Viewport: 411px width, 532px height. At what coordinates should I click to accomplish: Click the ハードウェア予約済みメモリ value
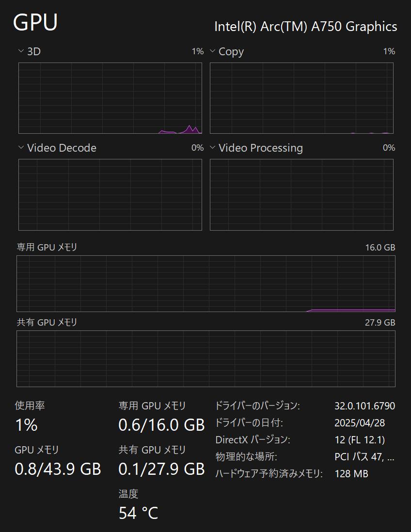tap(351, 474)
